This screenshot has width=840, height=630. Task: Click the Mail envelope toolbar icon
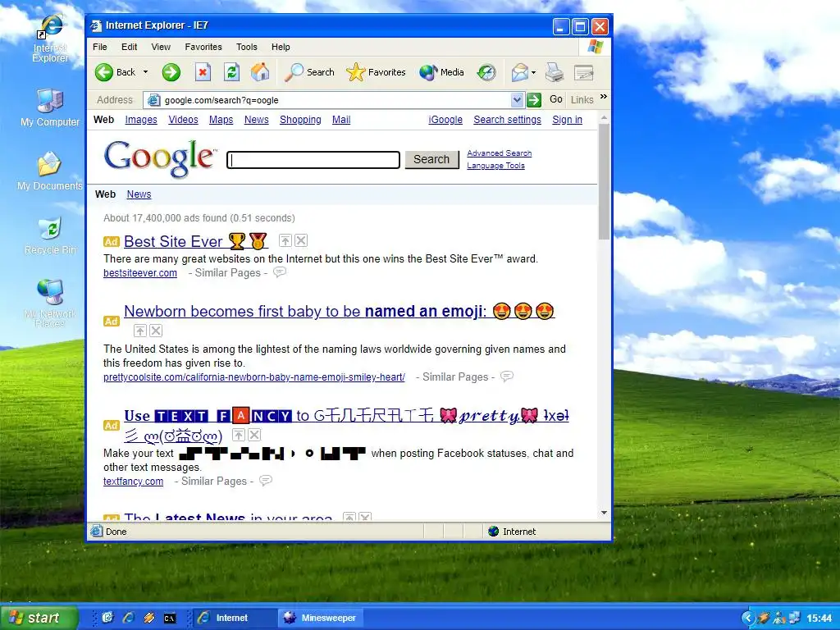pyautogui.click(x=519, y=72)
